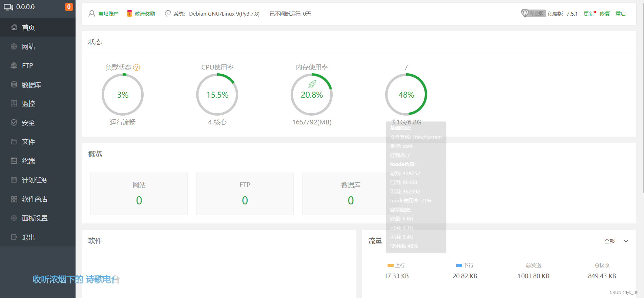Screen dimensions: 644x298
Task: Click the monitor icon beside 监控
Action: click(14, 103)
